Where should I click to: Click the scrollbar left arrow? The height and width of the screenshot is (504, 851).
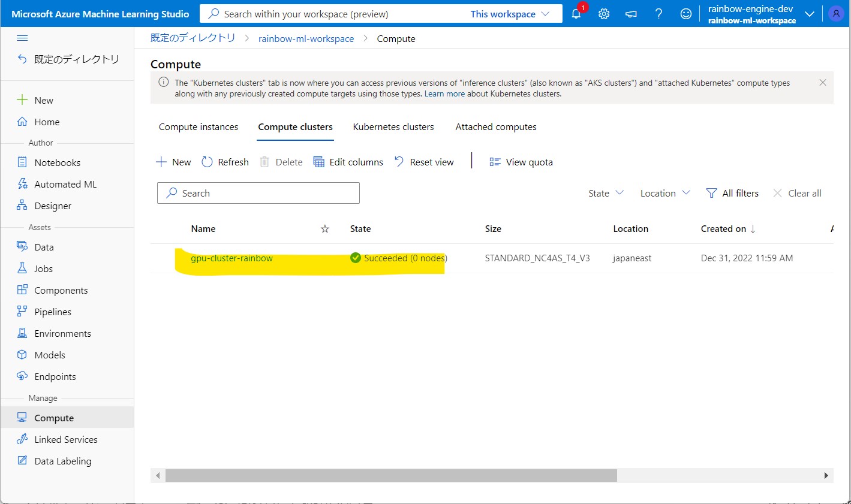click(158, 476)
